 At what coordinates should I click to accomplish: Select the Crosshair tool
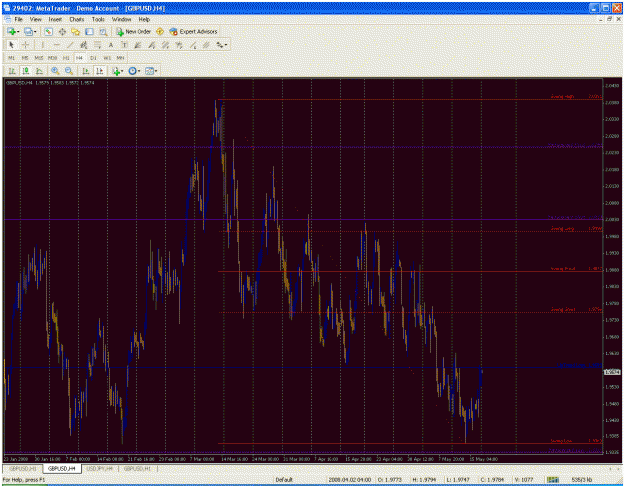pyautogui.click(x=26, y=45)
